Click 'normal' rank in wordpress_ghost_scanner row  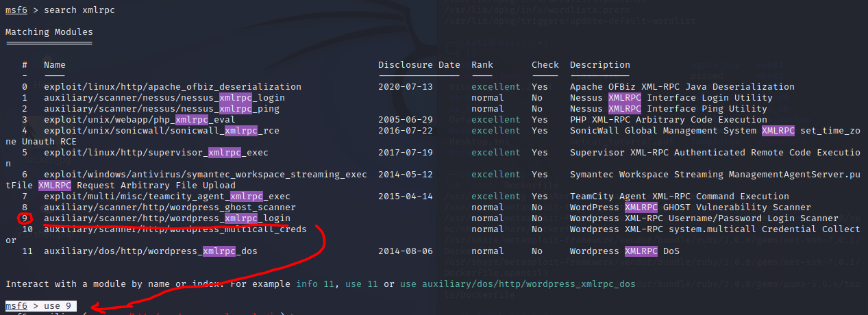coord(488,207)
